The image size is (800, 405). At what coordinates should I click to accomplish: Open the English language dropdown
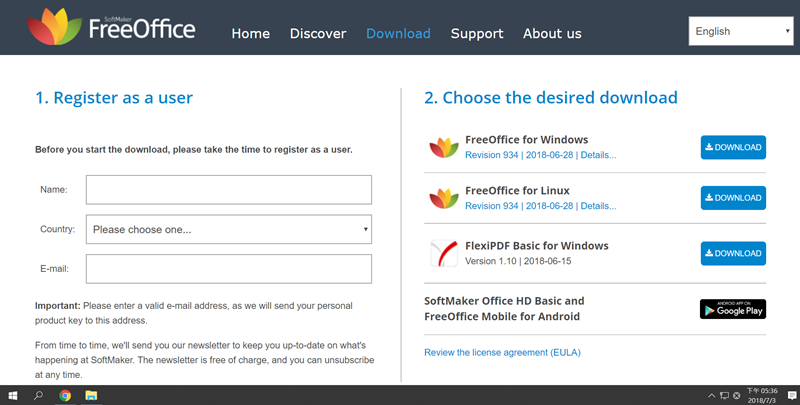click(x=741, y=31)
